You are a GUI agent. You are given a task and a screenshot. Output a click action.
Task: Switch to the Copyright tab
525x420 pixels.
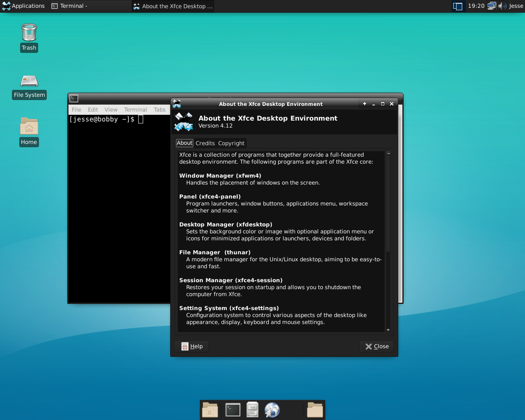pos(231,143)
